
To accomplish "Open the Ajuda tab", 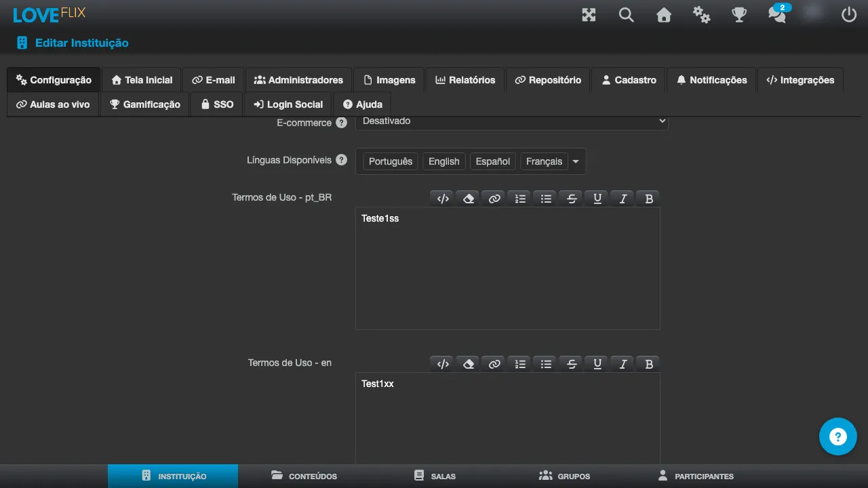I will click(363, 104).
